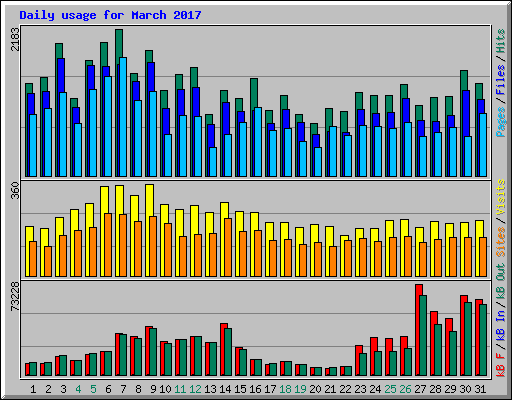Click day 19 weekend label on the x-axis

301,389
